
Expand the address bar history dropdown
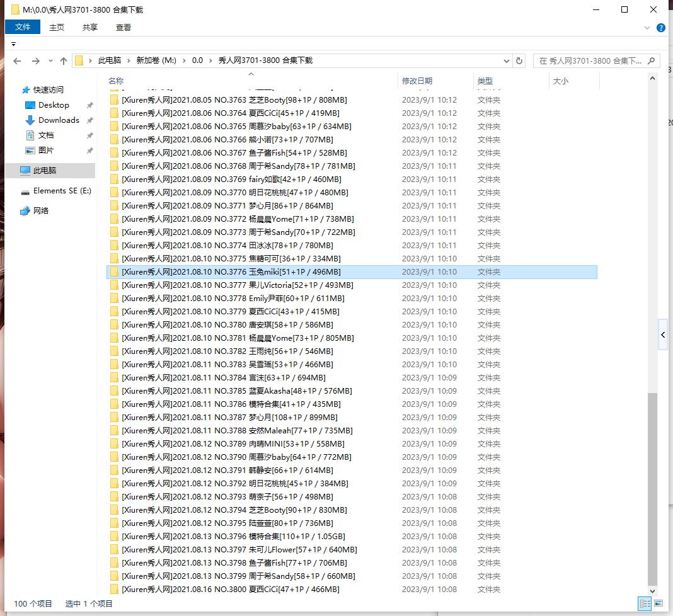507,61
